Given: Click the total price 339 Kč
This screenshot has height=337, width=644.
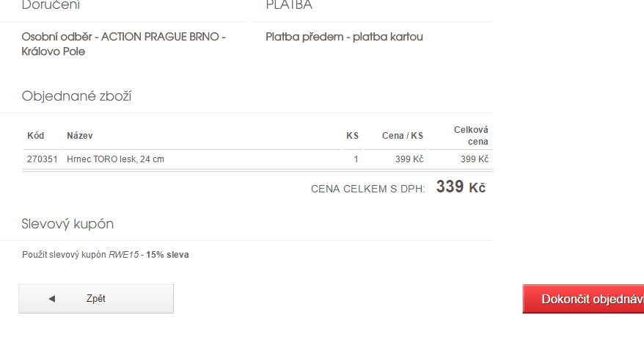Looking at the screenshot, I should click(x=461, y=187).
